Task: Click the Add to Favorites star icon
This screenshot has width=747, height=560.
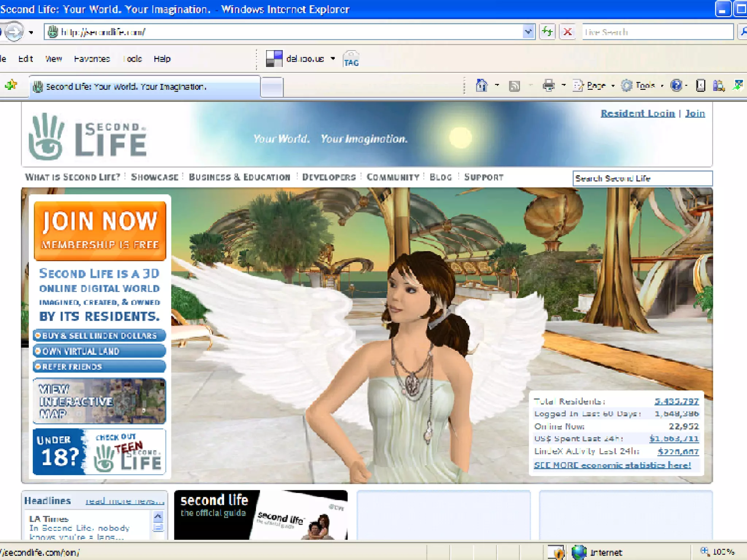Action: point(11,86)
